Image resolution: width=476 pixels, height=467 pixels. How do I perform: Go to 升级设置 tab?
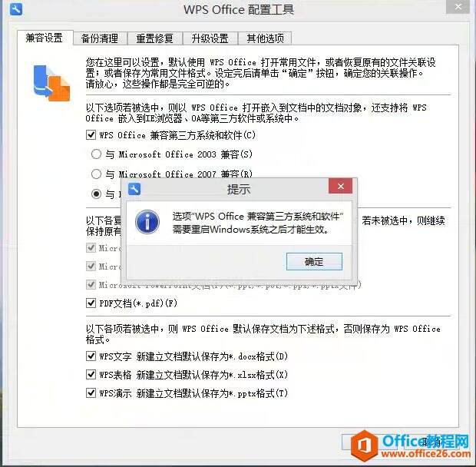tap(210, 38)
